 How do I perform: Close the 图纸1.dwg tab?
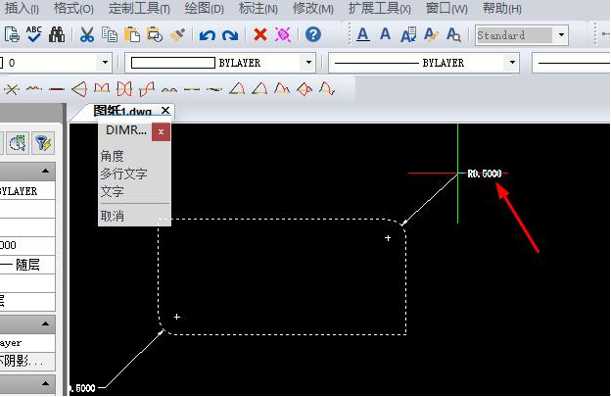165,111
